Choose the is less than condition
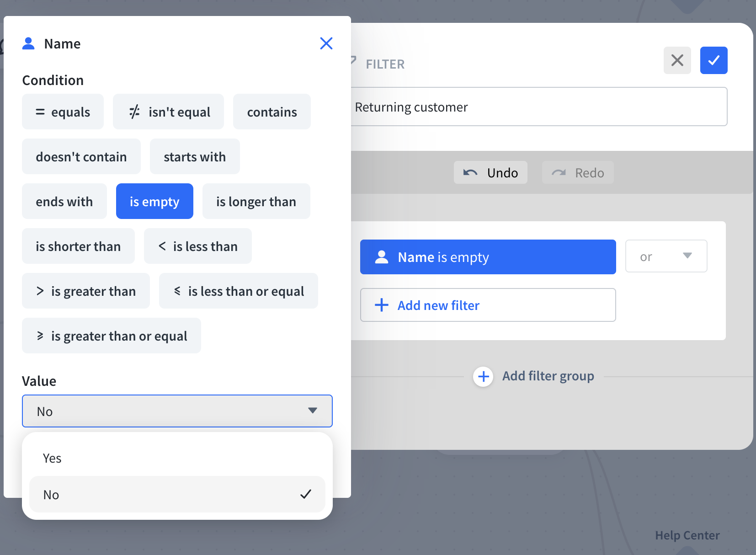Screen dimensions: 756x555 (197, 246)
